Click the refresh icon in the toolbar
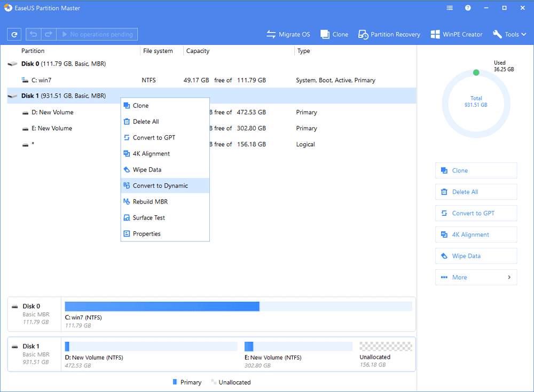The width and height of the screenshot is (534, 392). (x=14, y=34)
